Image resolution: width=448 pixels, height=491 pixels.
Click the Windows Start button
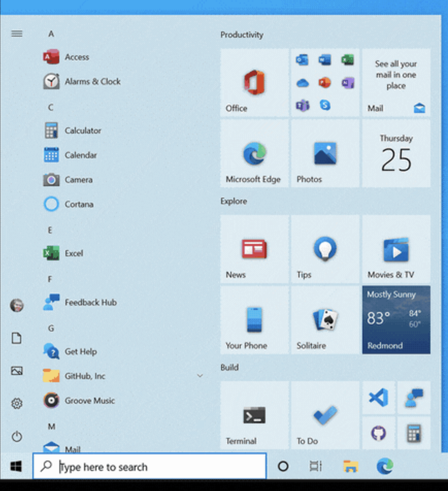(16, 467)
